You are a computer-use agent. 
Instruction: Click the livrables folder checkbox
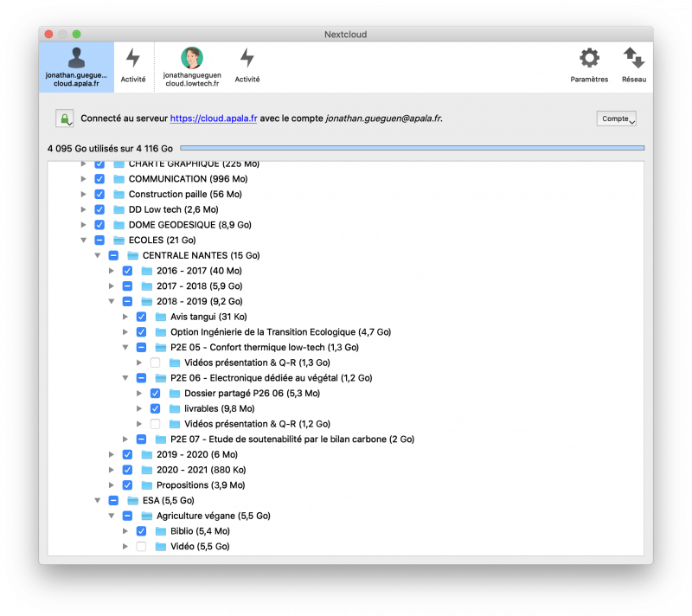pos(155,408)
